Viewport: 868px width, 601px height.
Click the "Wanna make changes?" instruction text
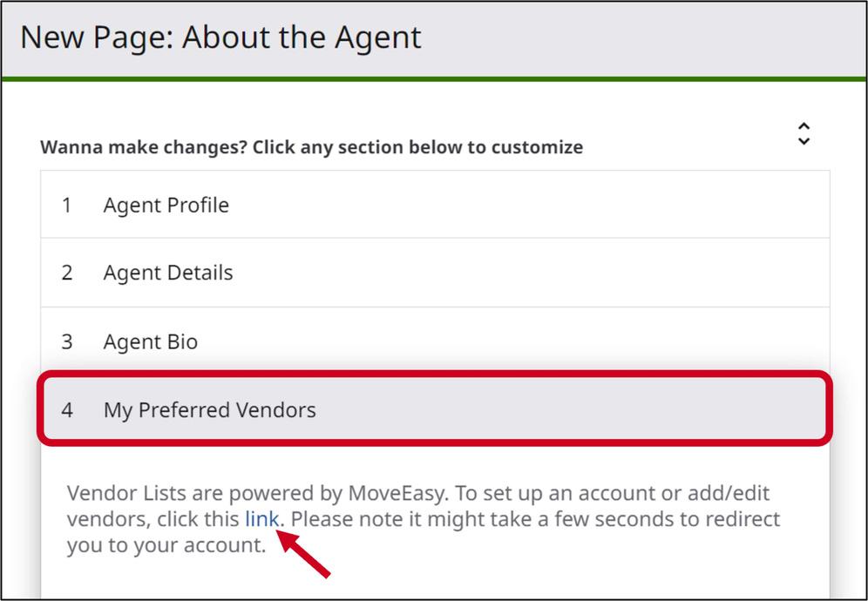tap(311, 146)
